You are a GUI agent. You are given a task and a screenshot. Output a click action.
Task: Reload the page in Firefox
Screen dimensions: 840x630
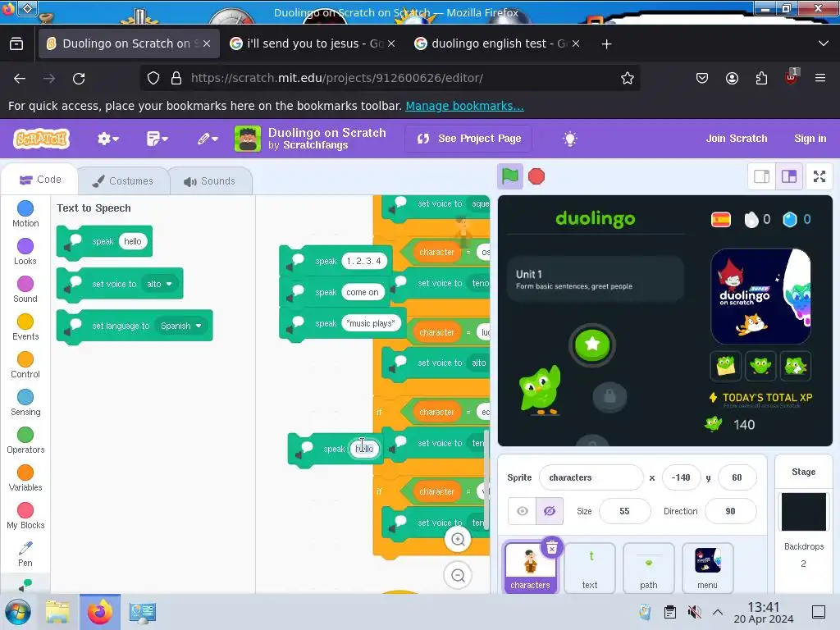point(79,78)
